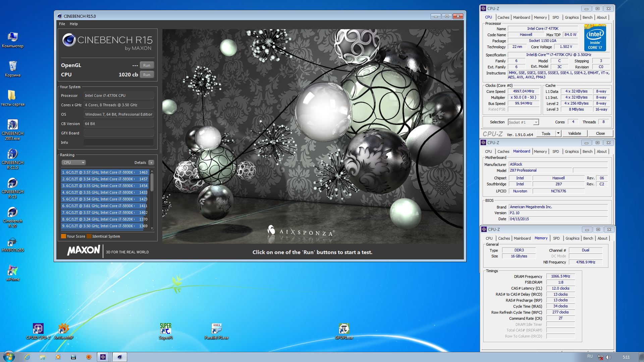The height and width of the screenshot is (362, 644).
Task: Click the taskbar clock showing 5:11
Action: coord(626,357)
